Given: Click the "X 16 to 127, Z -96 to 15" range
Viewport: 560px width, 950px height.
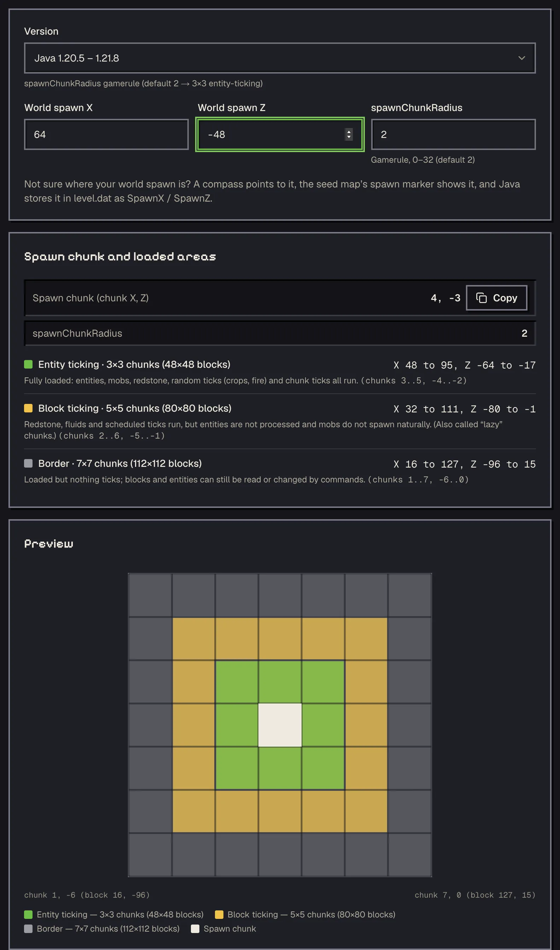Looking at the screenshot, I should [x=465, y=464].
